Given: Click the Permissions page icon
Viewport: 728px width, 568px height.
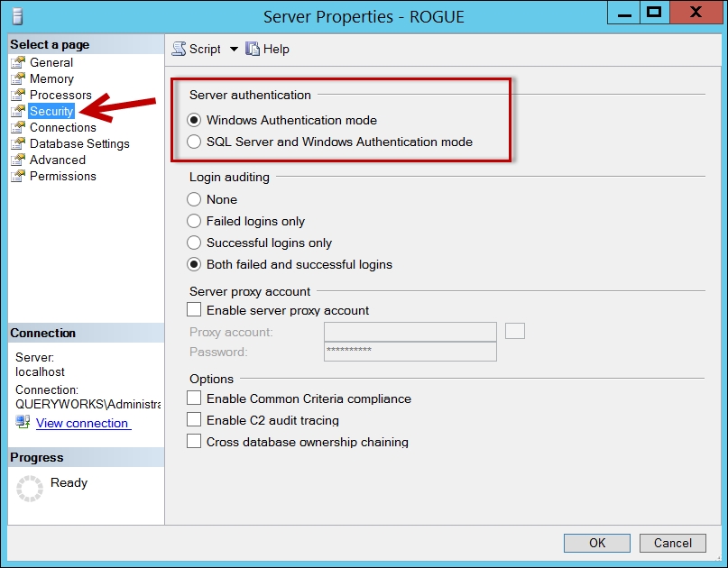Looking at the screenshot, I should coord(18,176).
